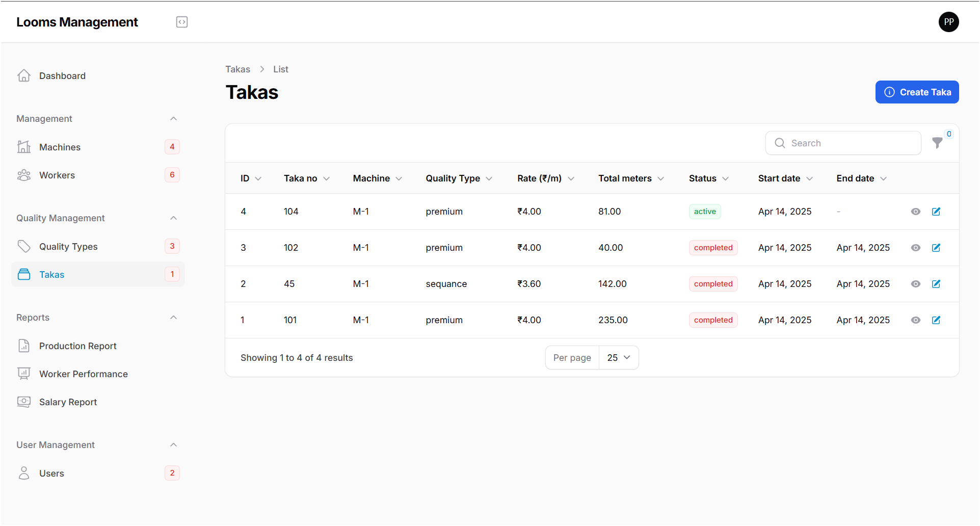Select Worker Performance in the sidebar

83,374
